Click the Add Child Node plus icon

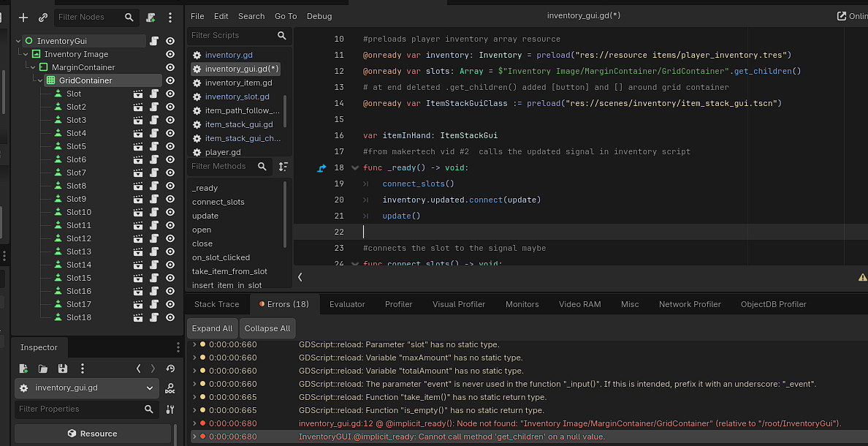click(23, 18)
